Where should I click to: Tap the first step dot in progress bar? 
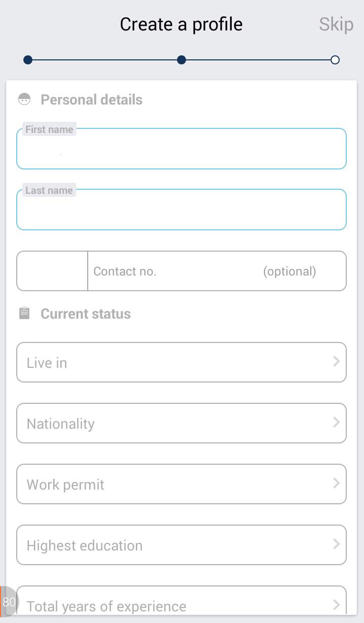28,60
